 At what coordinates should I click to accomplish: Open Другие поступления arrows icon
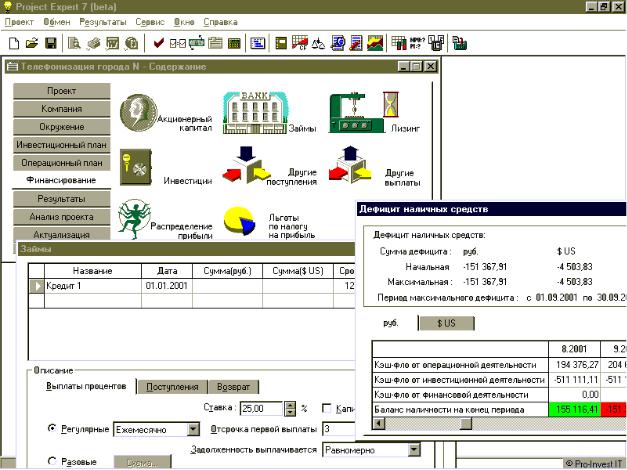(247, 166)
